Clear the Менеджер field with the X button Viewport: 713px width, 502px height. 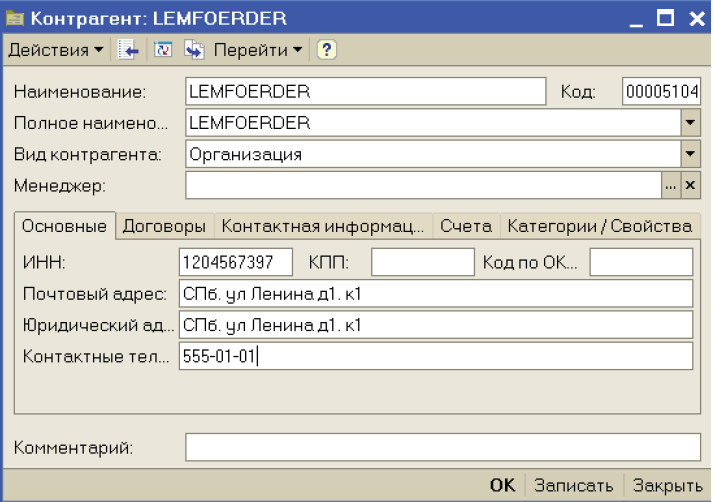point(690,185)
